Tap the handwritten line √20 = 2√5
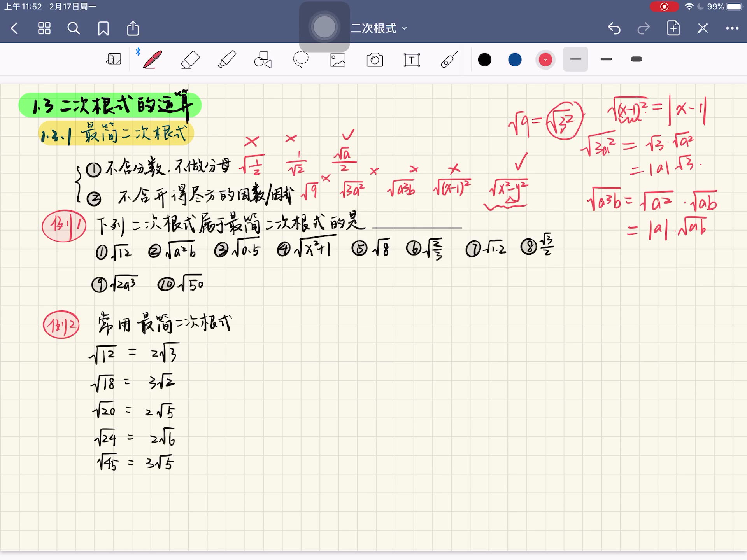747x560 pixels. pyautogui.click(x=134, y=410)
